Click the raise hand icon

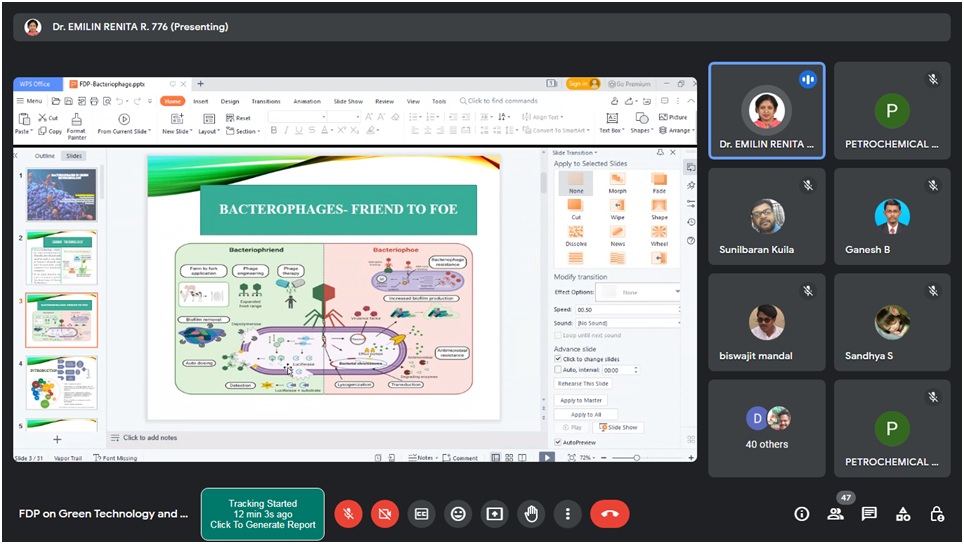pos(531,514)
